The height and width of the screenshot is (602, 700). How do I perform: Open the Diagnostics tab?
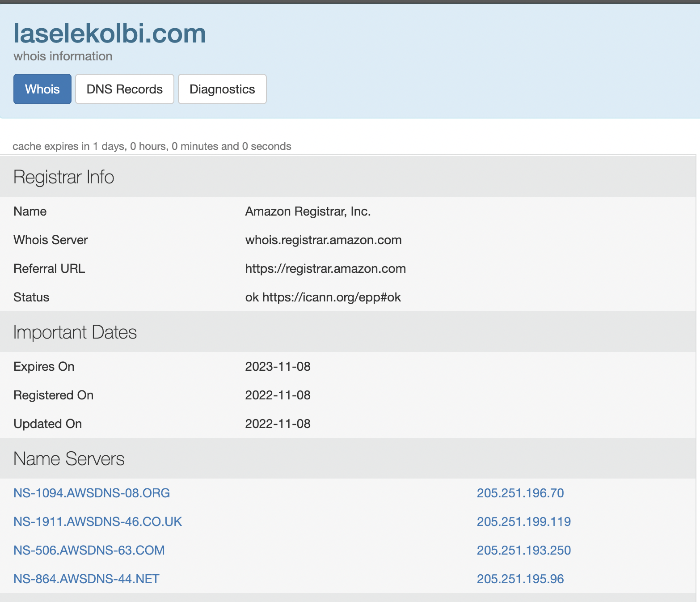click(x=222, y=89)
